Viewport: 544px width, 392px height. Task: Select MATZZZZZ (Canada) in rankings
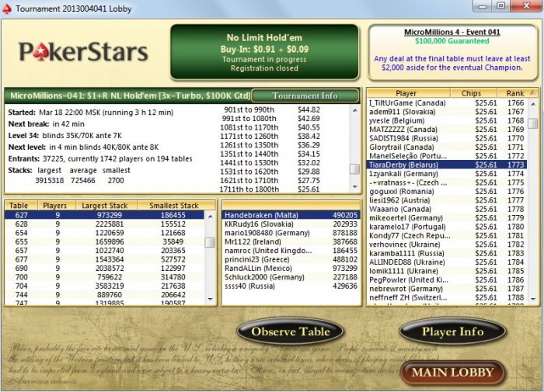coord(447,130)
